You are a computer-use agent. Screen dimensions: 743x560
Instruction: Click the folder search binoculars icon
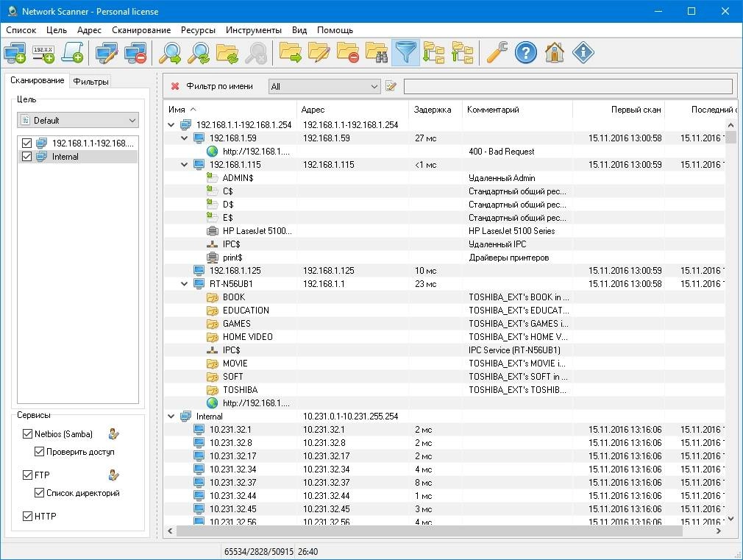[377, 53]
